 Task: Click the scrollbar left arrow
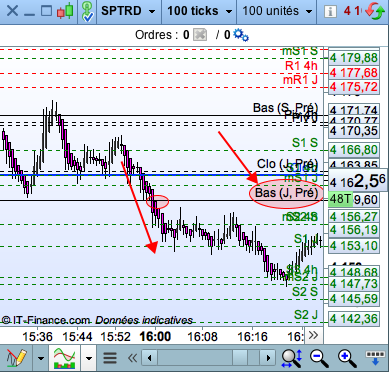point(149,358)
